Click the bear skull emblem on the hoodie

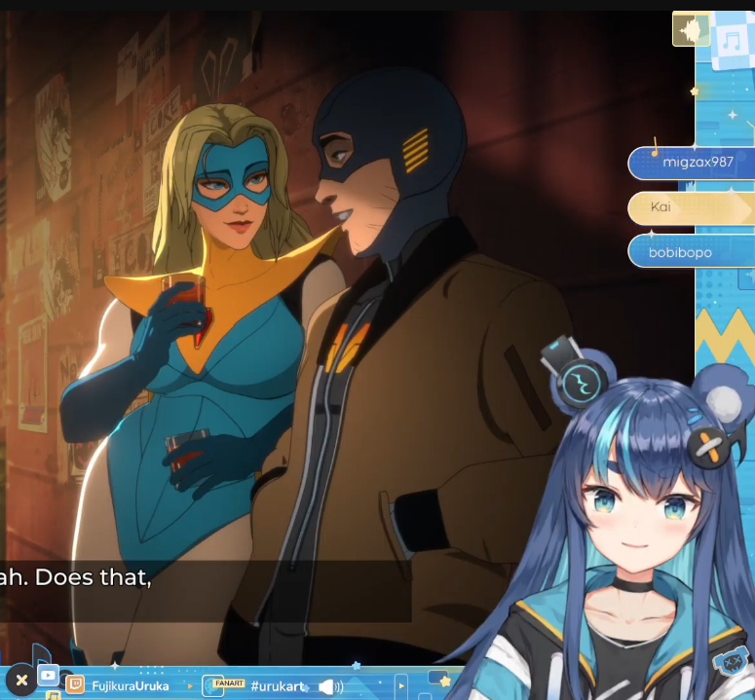pos(730,663)
